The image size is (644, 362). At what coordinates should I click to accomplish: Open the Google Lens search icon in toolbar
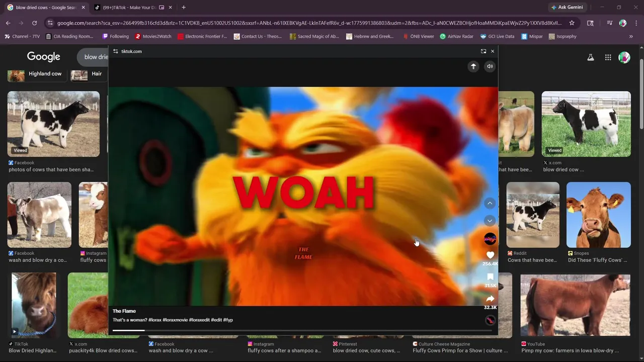590,23
